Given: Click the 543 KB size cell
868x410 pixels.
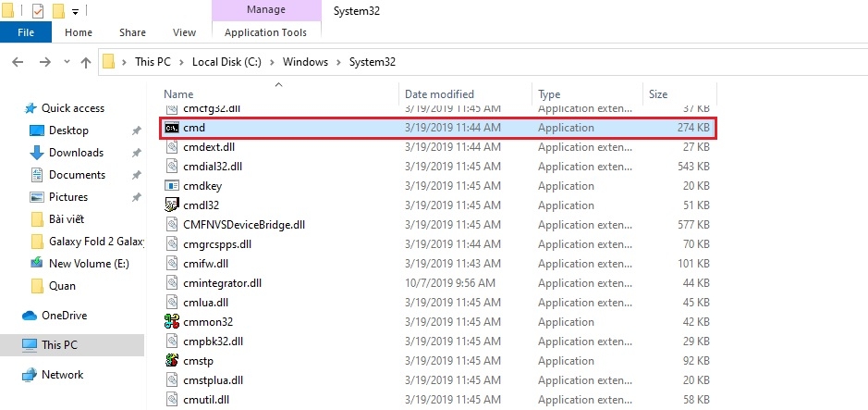Looking at the screenshot, I should click(x=693, y=167).
